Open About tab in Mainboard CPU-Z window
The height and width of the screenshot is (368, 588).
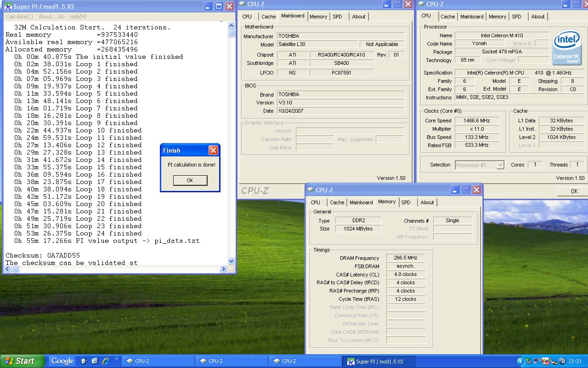click(359, 17)
